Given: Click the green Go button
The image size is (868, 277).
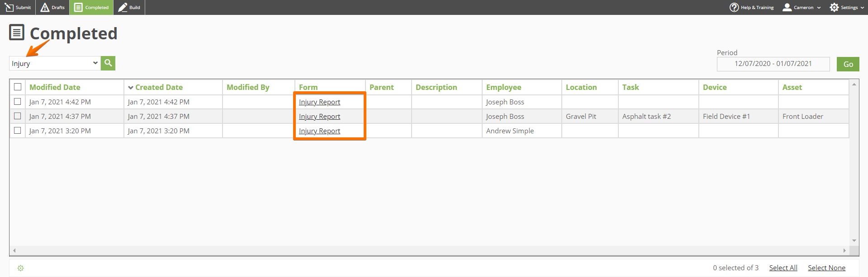Looking at the screenshot, I should [848, 64].
